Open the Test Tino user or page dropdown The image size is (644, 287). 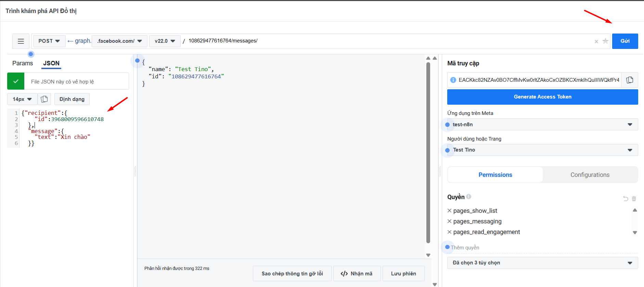(x=542, y=150)
